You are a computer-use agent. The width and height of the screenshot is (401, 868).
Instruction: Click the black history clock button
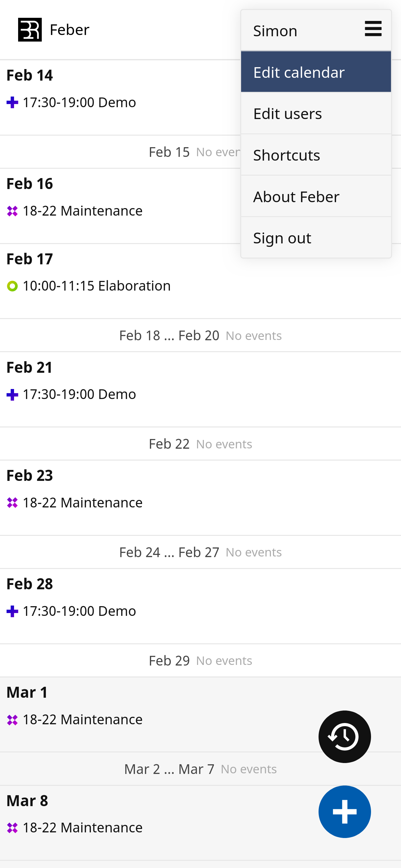[x=344, y=736]
